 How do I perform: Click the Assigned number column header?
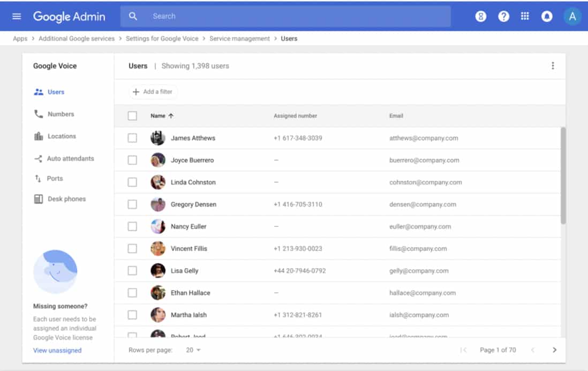(296, 116)
